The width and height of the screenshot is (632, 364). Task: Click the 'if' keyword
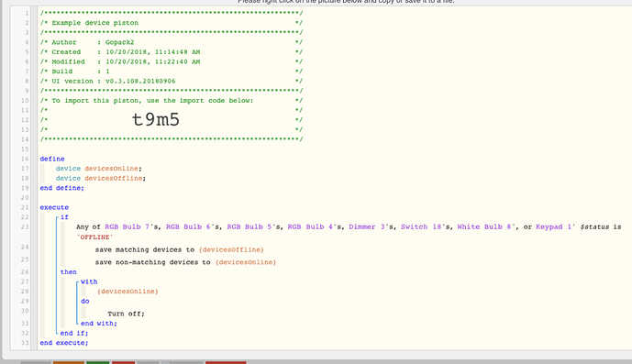[64, 217]
